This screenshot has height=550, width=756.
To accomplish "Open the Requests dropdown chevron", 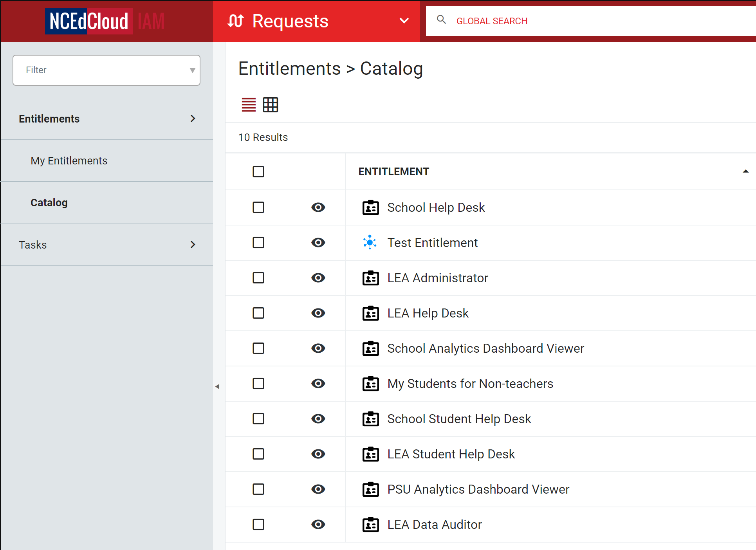I will (x=404, y=21).
